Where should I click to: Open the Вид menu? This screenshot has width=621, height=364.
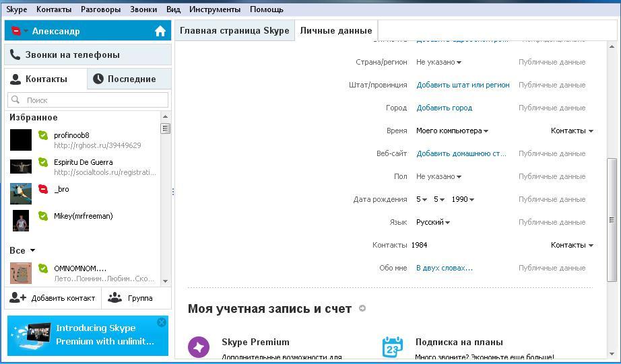click(173, 9)
